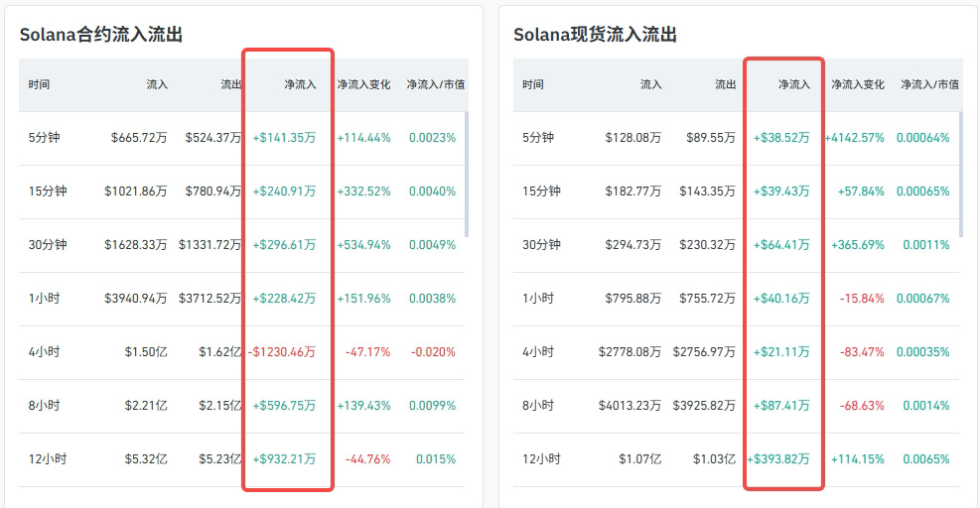This screenshot has height=508, width=980.
Task: Click the -83.47% change value
Action: [x=862, y=352]
